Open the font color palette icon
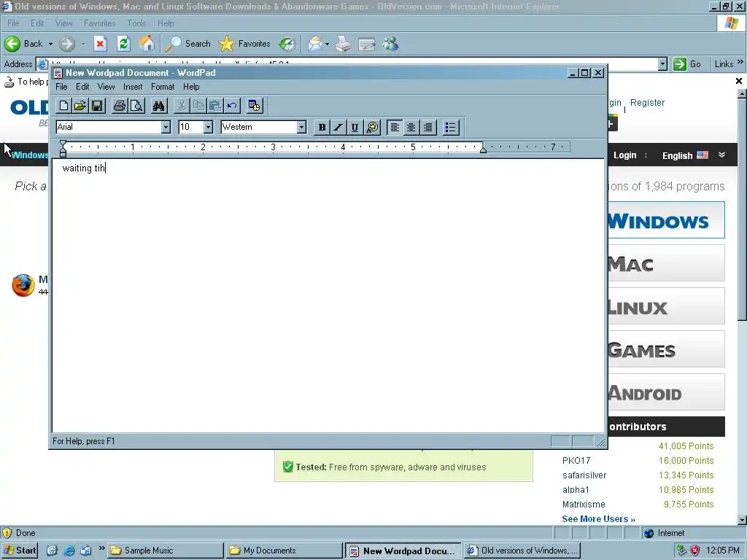This screenshot has width=747, height=560. pos(372,127)
